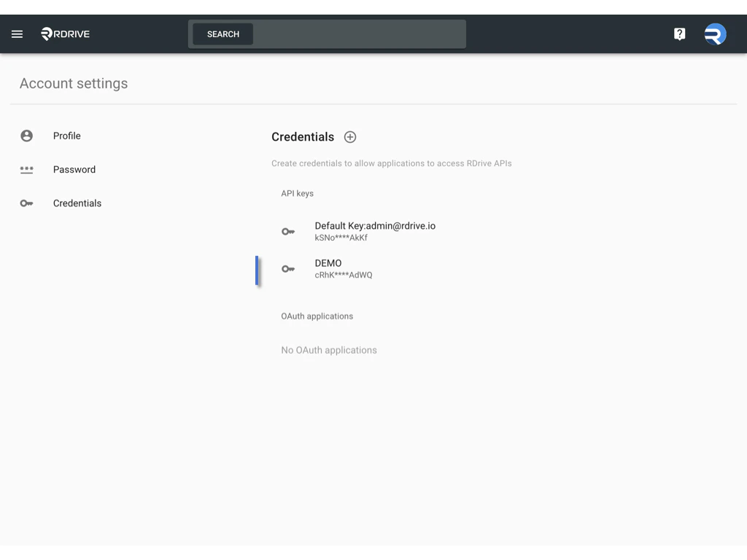
Task: Click the Profile person icon
Action: click(27, 136)
